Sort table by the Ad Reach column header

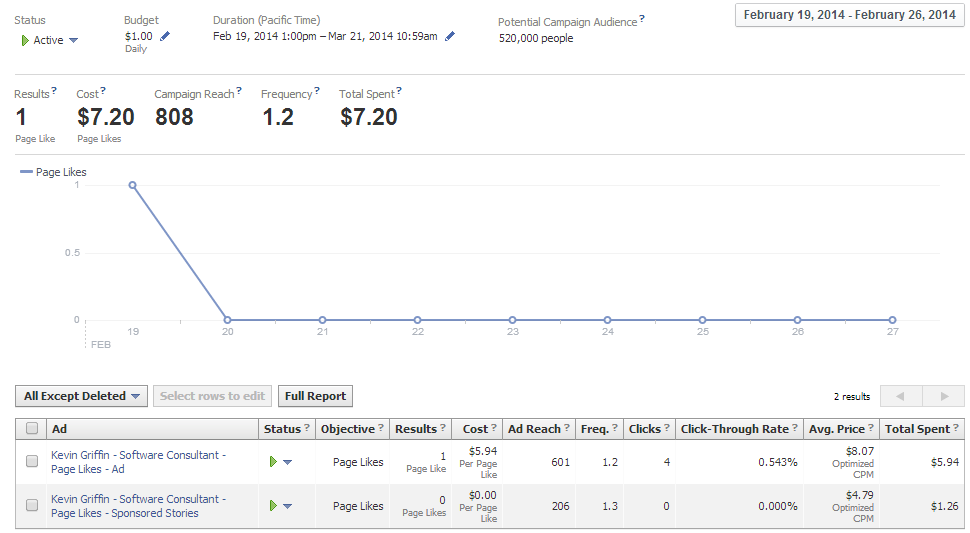tap(534, 429)
